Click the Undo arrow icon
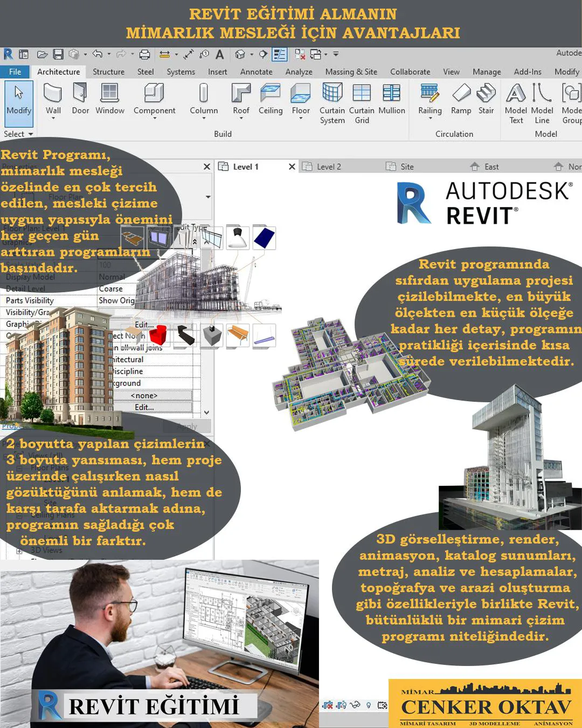Viewport: 582px width, 728px height. pyautogui.click(x=98, y=54)
